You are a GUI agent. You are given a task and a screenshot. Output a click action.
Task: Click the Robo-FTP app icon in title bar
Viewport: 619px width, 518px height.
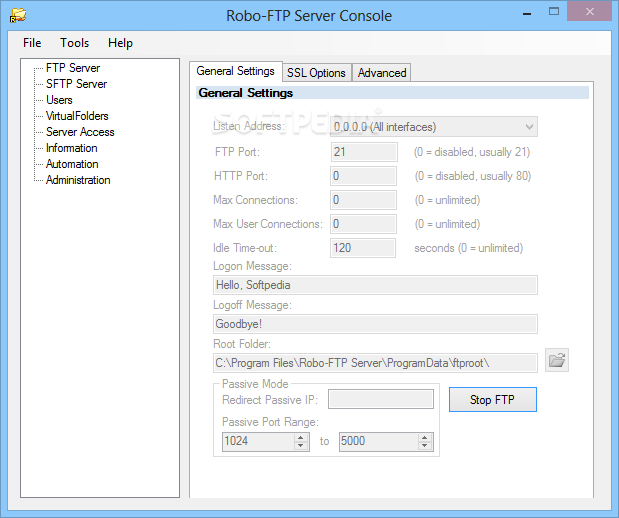tap(18, 16)
